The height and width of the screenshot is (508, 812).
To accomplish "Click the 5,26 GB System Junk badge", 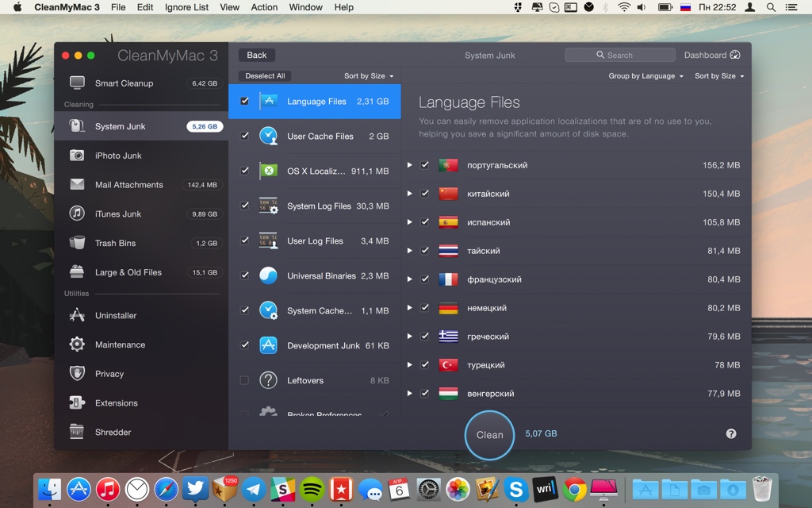I will coord(205,126).
